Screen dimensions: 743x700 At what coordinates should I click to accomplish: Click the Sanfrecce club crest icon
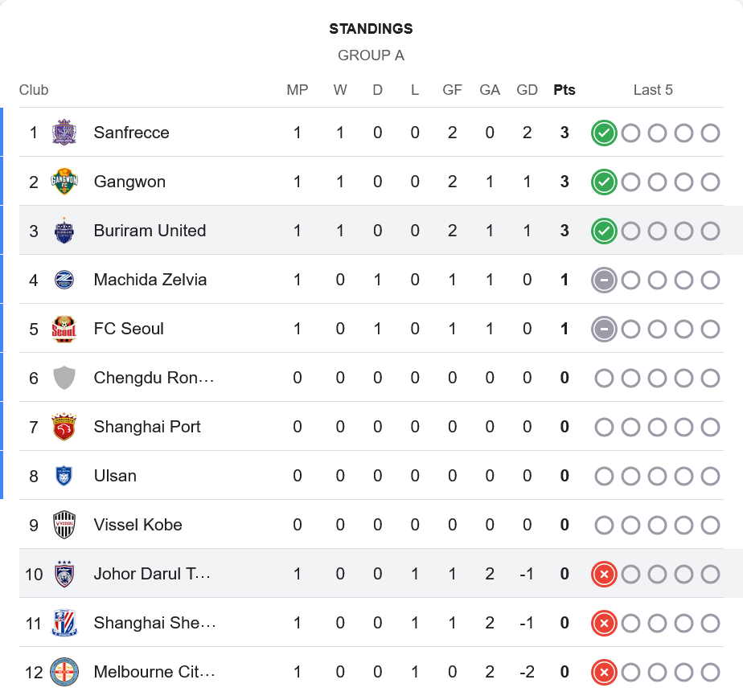tap(64, 133)
